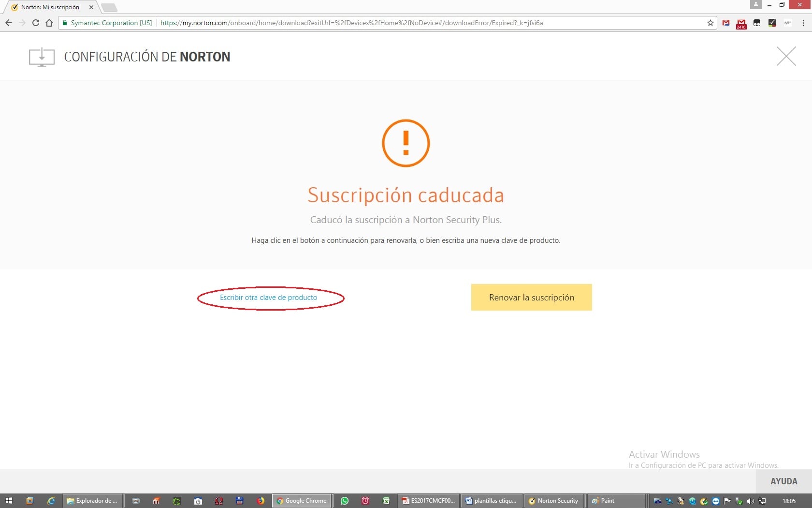Launch Firefox from the taskbar
The image size is (812, 508).
(261, 501)
